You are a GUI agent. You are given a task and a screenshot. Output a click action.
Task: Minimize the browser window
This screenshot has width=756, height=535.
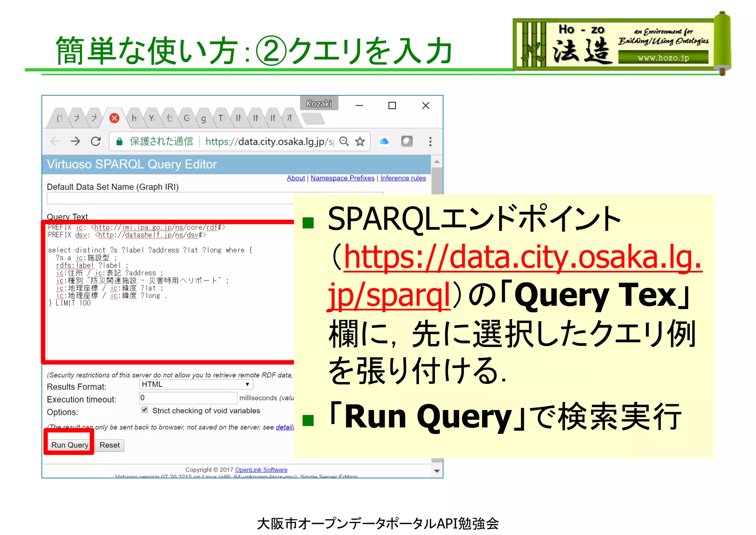pyautogui.click(x=359, y=106)
